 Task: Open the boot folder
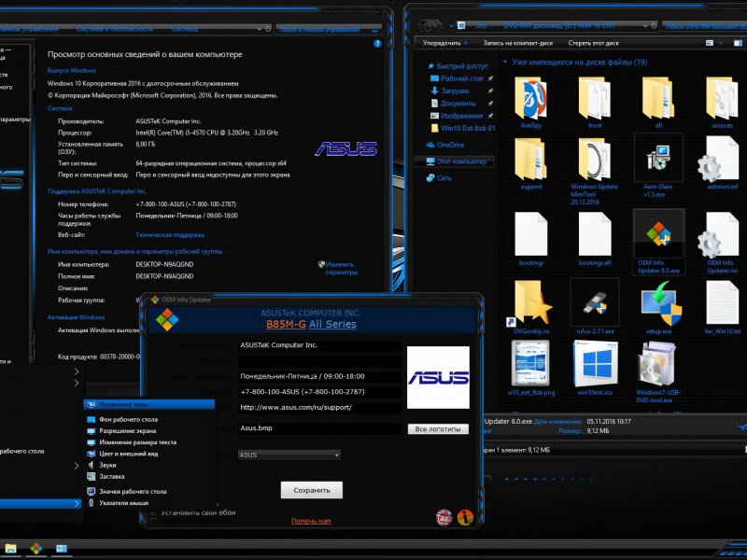click(x=595, y=104)
